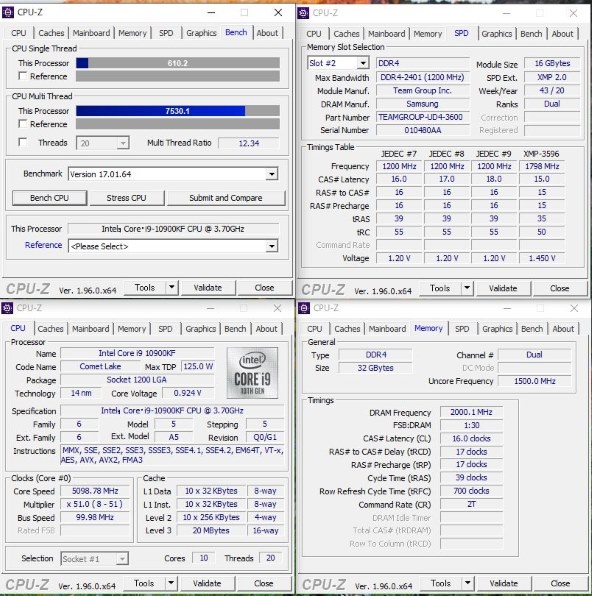Enable Single Thread Reference checkbox

click(23, 76)
